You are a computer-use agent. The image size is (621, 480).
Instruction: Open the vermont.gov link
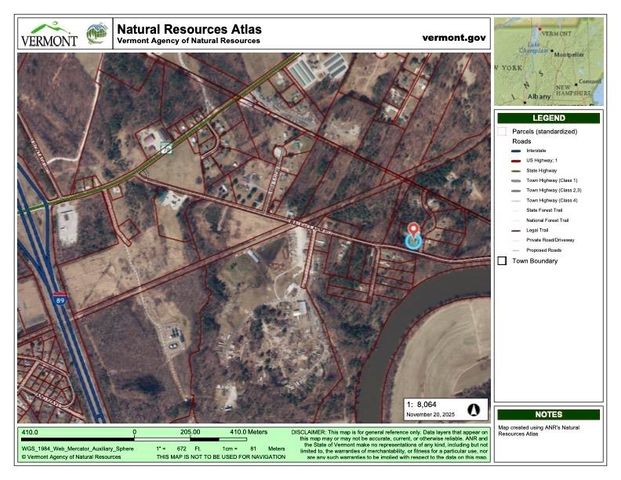click(x=455, y=36)
